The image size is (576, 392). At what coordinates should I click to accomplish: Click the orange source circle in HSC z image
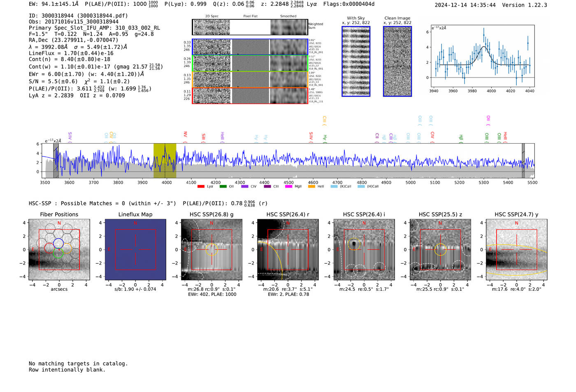tap(440, 249)
